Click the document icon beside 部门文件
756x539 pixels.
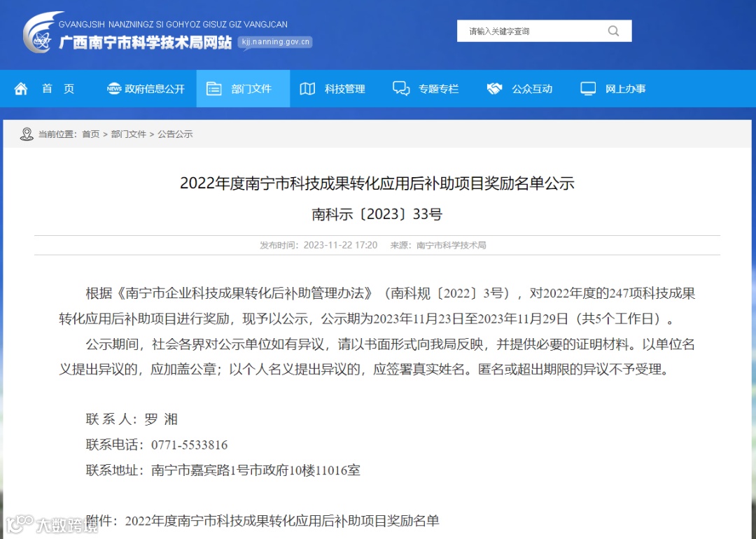pyautogui.click(x=213, y=89)
